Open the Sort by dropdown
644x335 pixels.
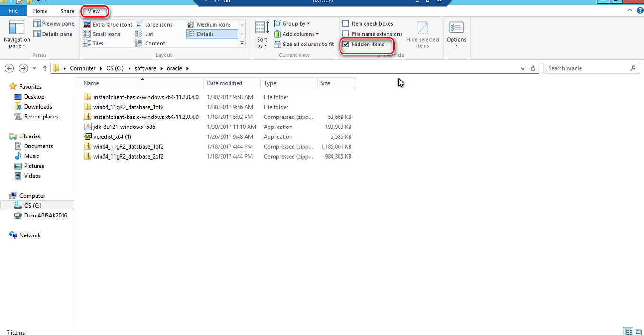point(262,35)
